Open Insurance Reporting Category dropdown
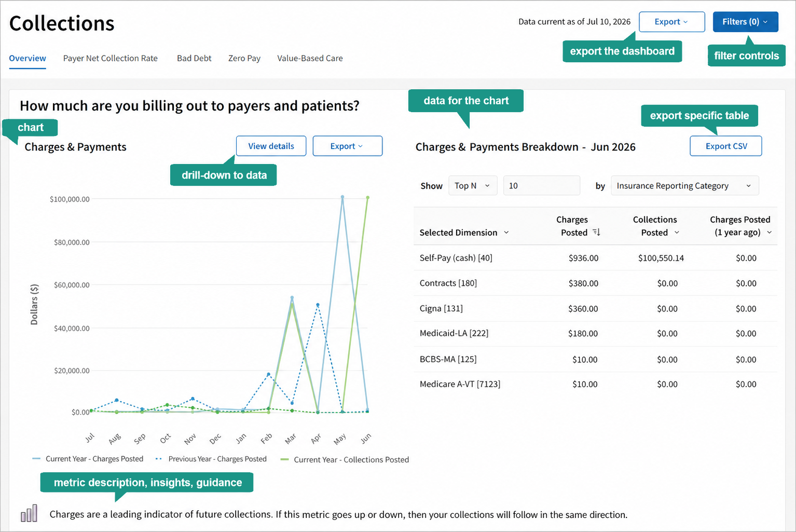Viewport: 796px width, 532px height. tap(684, 186)
